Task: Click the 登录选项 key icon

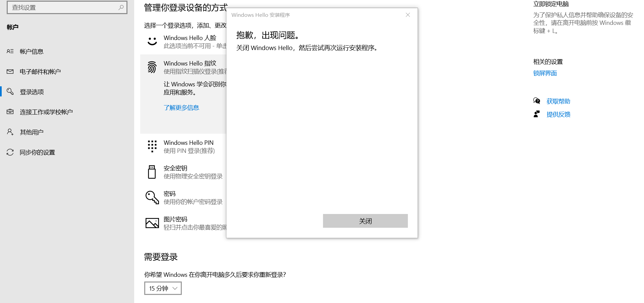Action: [10, 91]
